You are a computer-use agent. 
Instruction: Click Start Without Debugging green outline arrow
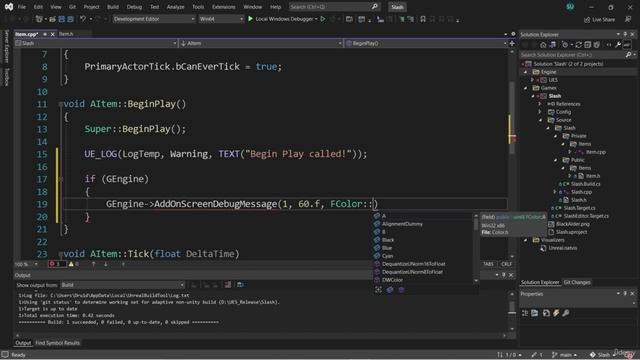pos(323,19)
